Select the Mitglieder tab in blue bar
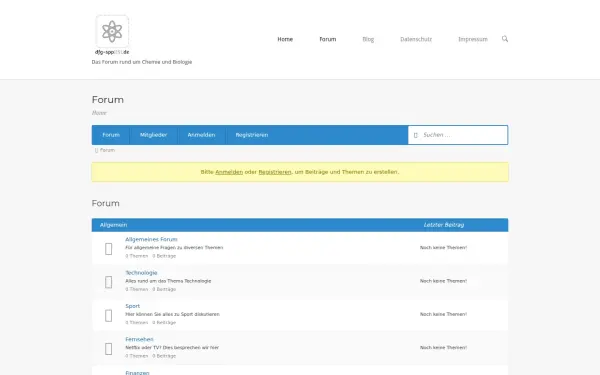 click(x=153, y=135)
